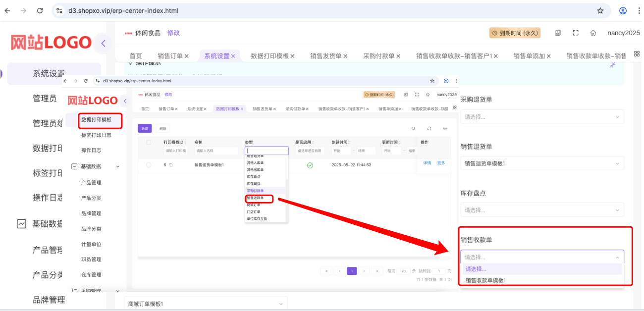
Task: Click the outer 到期时间 (永久) badge
Action: [515, 33]
